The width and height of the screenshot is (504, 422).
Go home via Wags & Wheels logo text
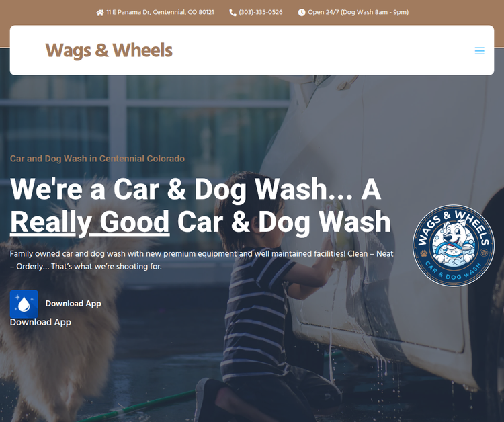point(109,50)
